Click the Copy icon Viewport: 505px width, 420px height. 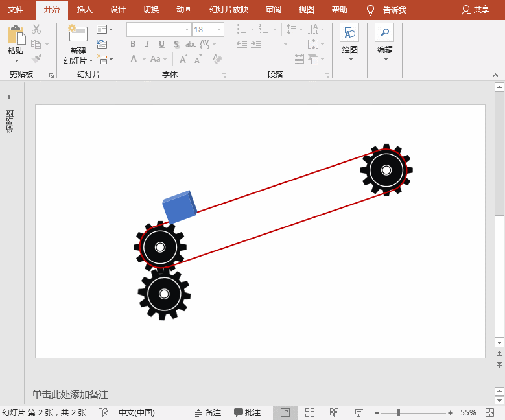[x=36, y=44]
